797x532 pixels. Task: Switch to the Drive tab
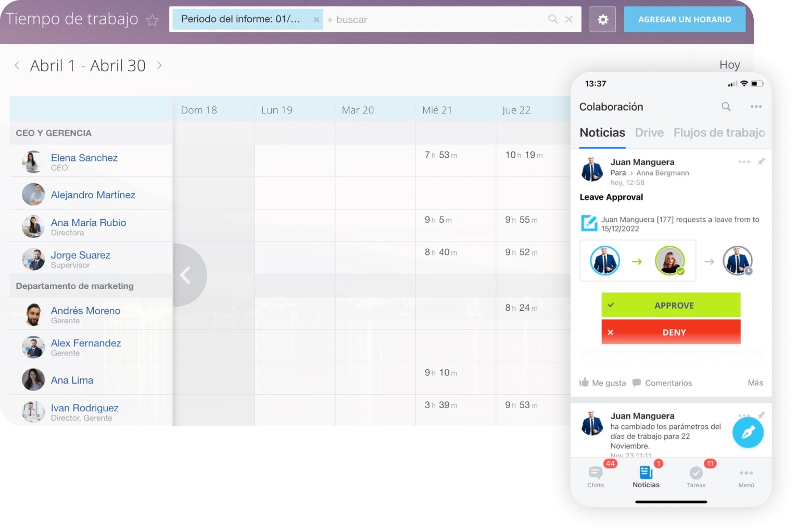[x=649, y=133]
